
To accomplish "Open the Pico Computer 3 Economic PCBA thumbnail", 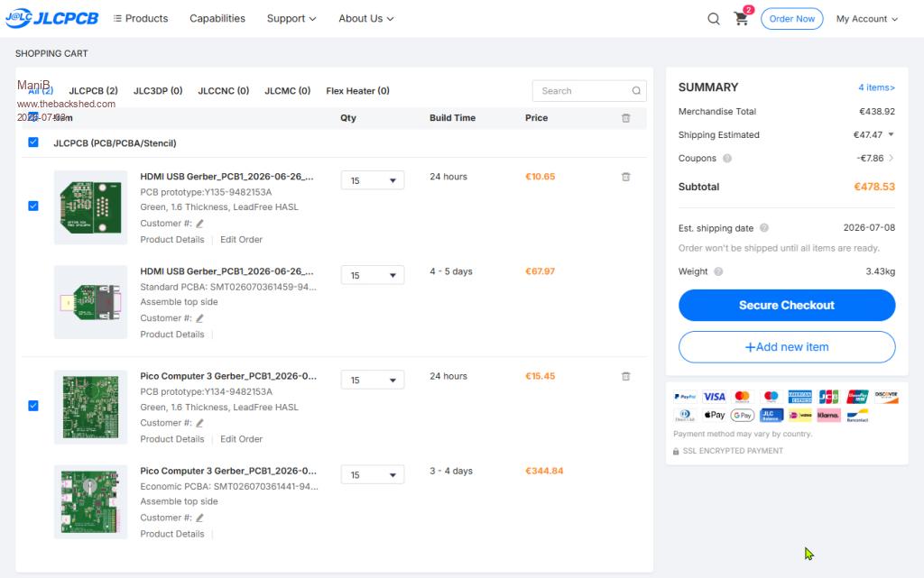I will [x=91, y=502].
